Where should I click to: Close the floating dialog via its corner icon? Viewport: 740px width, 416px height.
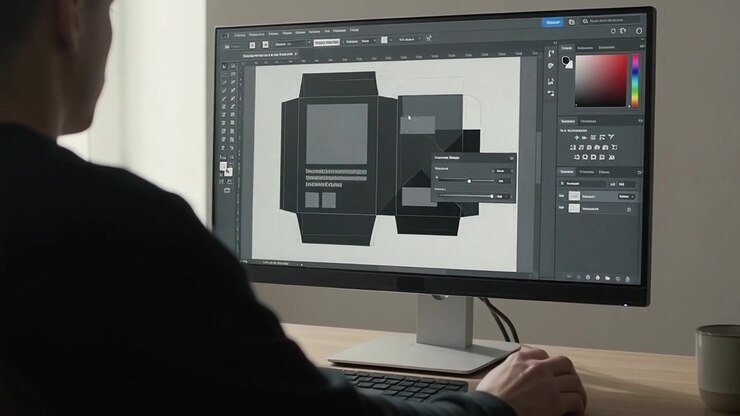click(512, 158)
